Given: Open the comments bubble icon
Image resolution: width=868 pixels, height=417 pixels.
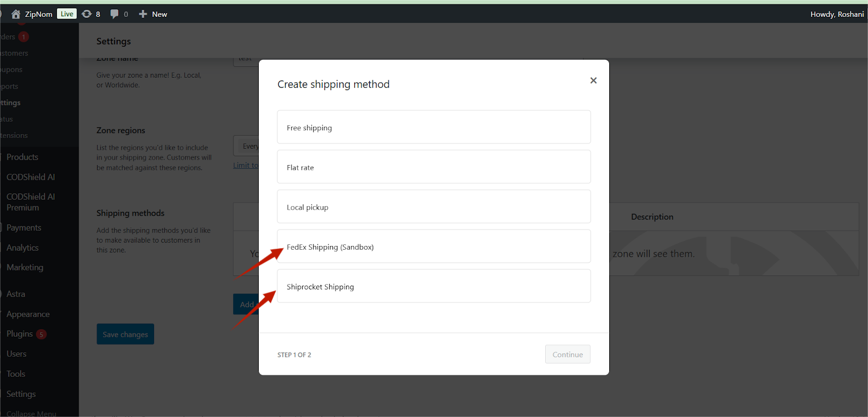Looking at the screenshot, I should coord(114,14).
